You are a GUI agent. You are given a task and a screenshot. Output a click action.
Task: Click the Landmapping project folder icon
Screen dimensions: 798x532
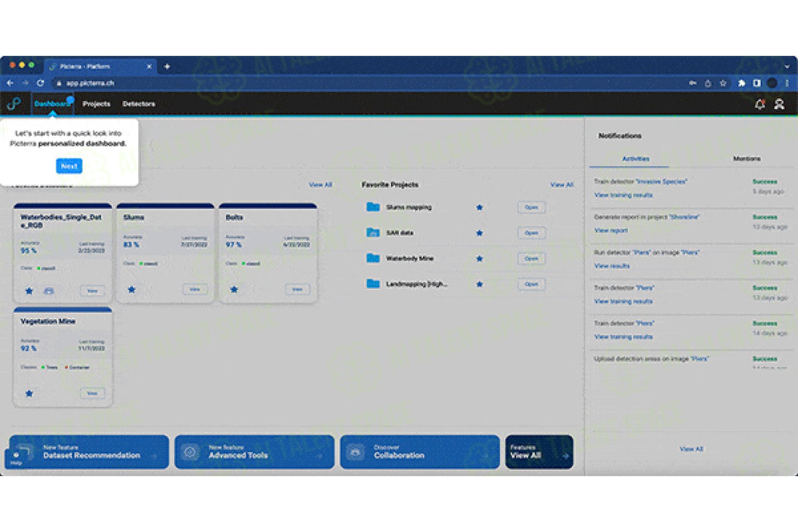(373, 284)
